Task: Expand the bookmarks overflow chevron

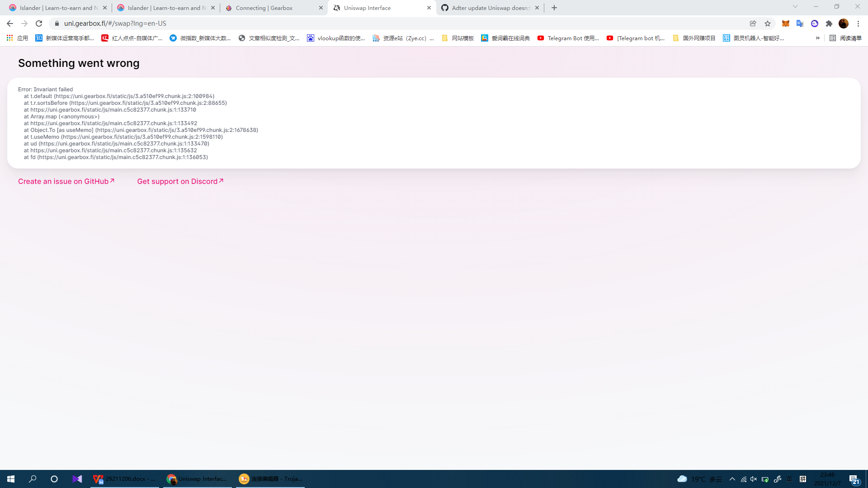Action: [x=817, y=38]
